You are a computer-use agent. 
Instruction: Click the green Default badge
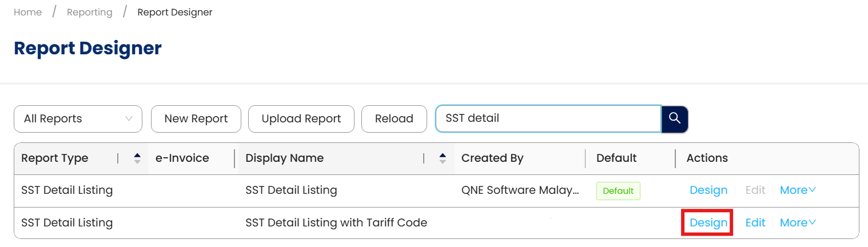[618, 191]
